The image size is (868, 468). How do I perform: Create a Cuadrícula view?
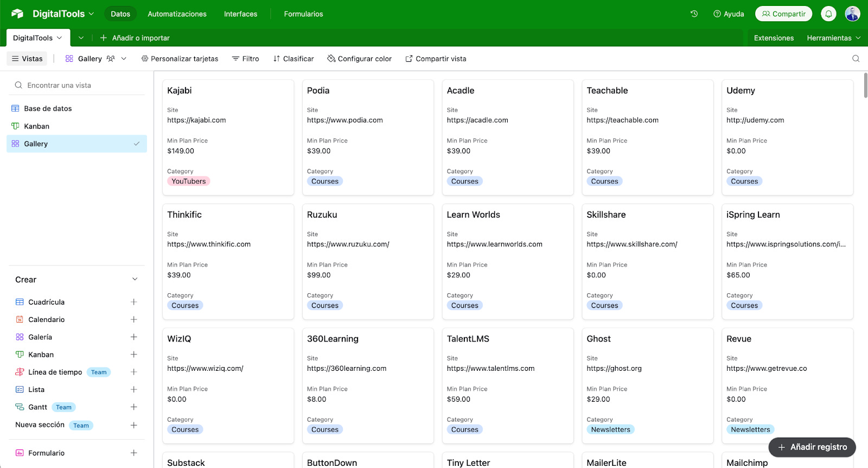[x=46, y=302]
